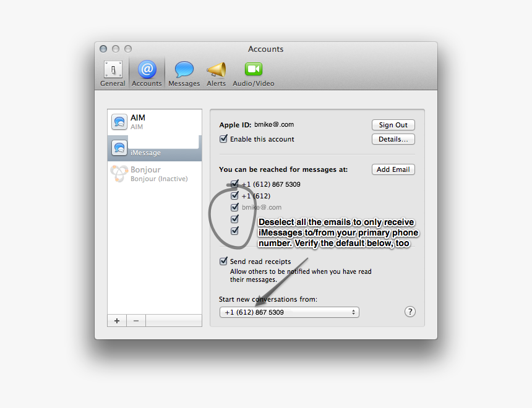Open help with the question mark button
Viewport: 532px width, 408px height.
[410, 312]
